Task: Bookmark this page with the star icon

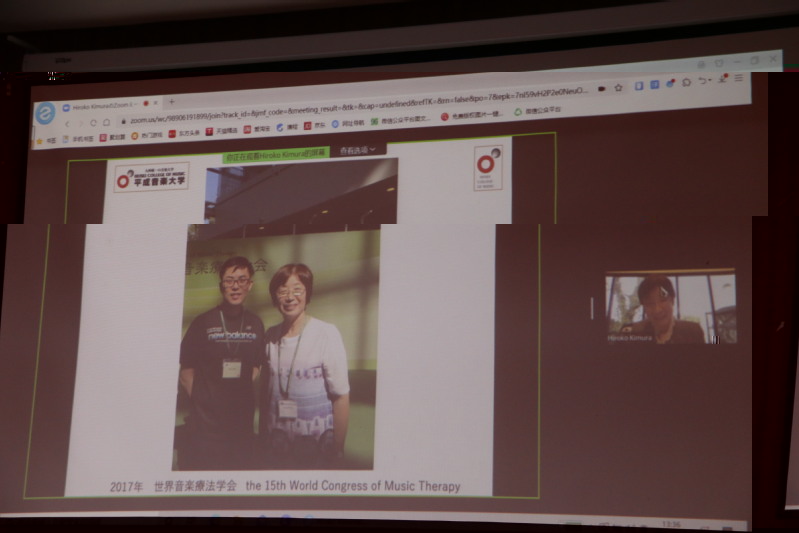Action: [x=619, y=88]
